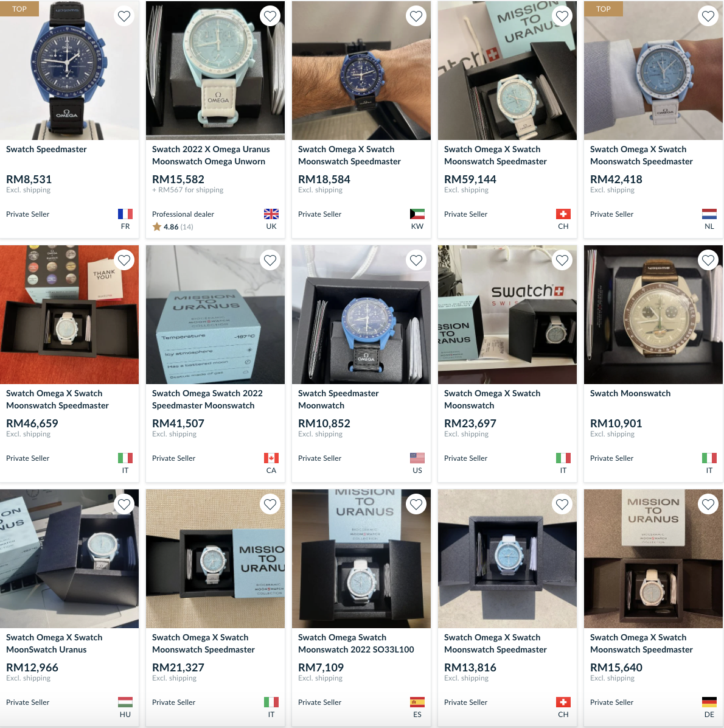Open the 'Swatch Speedmaster' listing title
The width and height of the screenshot is (724, 728).
pos(46,149)
